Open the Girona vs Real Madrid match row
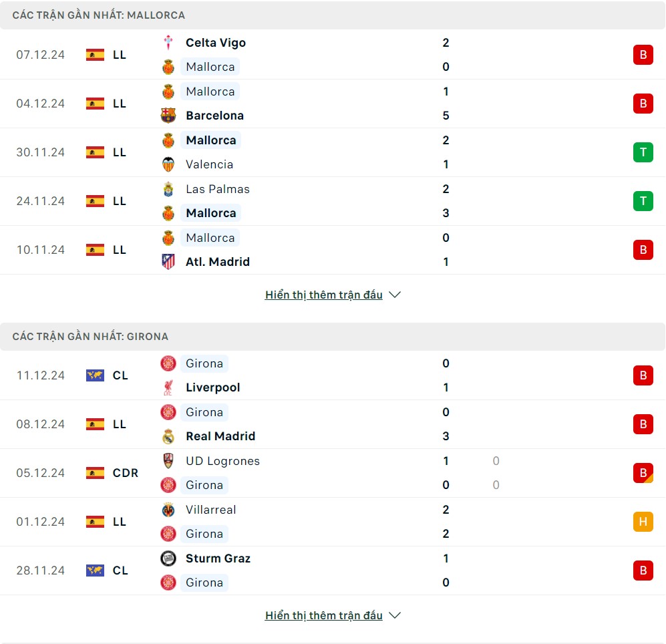The width and height of the screenshot is (666, 644). click(x=333, y=424)
